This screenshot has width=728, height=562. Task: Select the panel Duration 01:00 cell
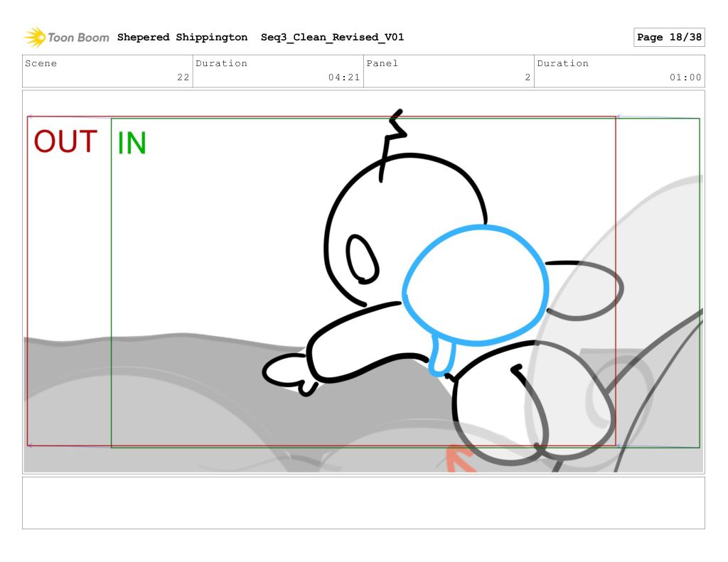tap(619, 71)
